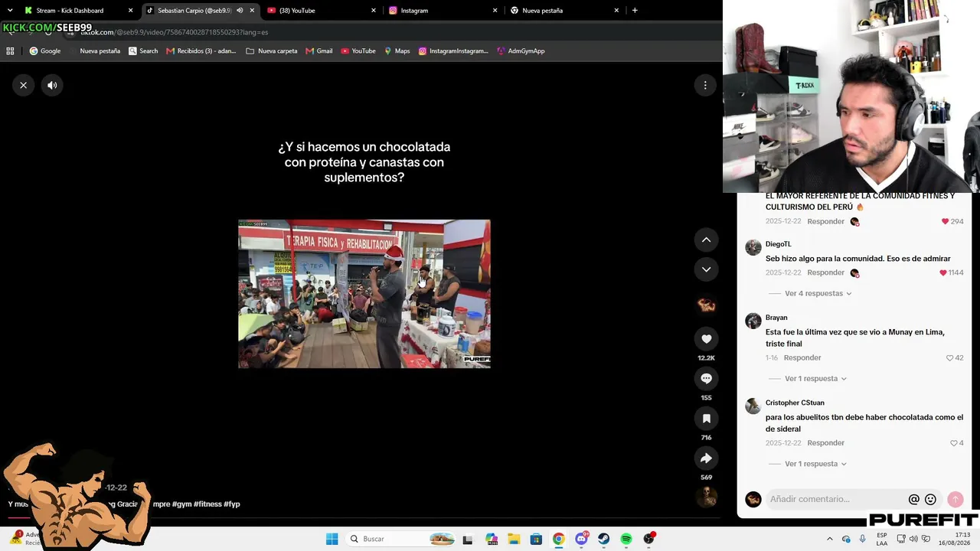Screen dimensions: 980x551
Task: Open the AdmGymApp bookmark
Action: click(x=521, y=51)
